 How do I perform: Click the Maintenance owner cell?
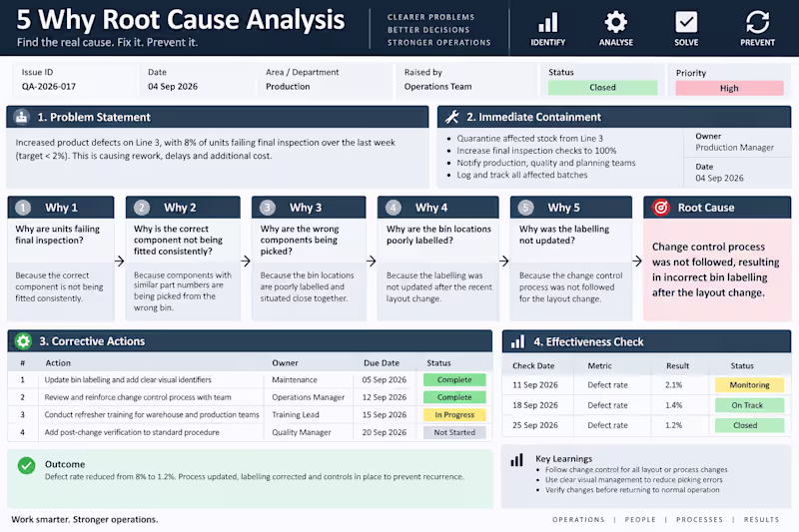295,379
